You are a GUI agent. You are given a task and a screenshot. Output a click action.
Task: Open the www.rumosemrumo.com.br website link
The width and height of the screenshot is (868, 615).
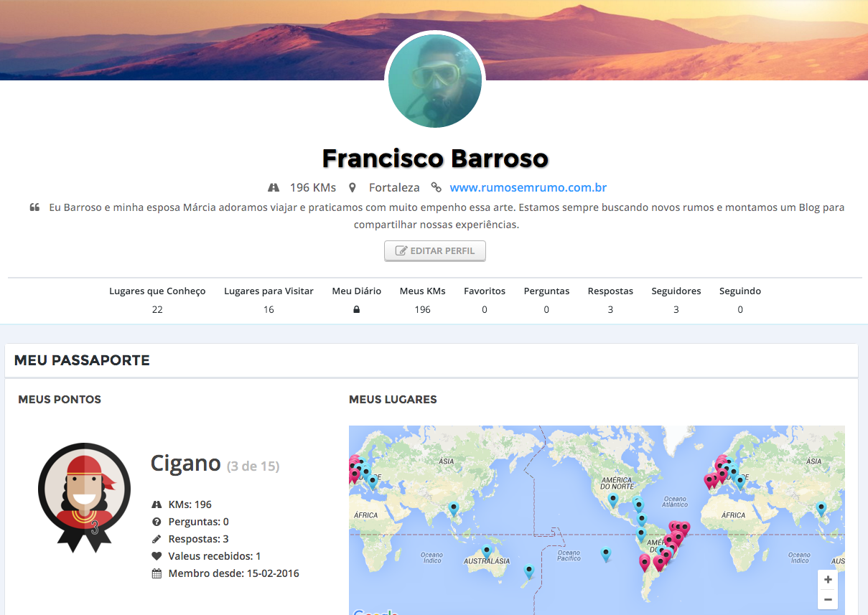click(x=528, y=188)
